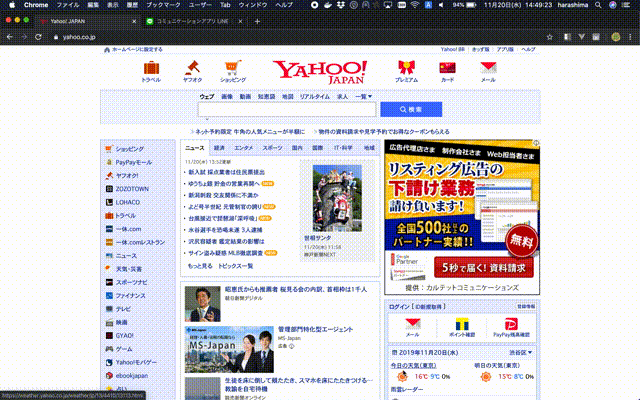Open the 渋谷区 location dropdown
The width and height of the screenshot is (640, 400).
[520, 352]
